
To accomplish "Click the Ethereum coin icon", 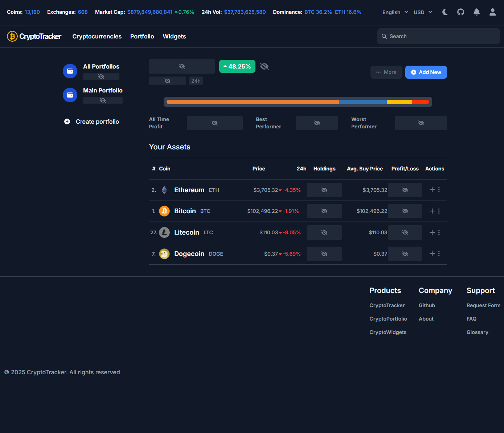I will click(164, 190).
